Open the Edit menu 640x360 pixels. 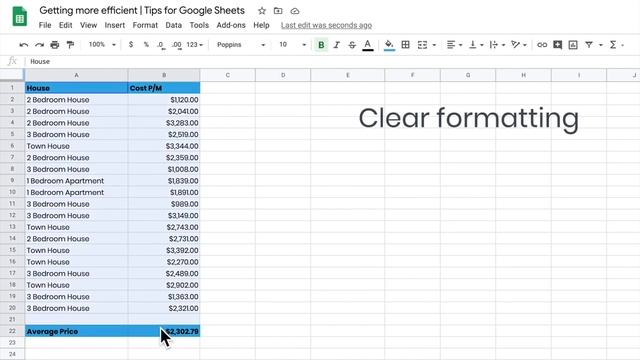click(65, 25)
